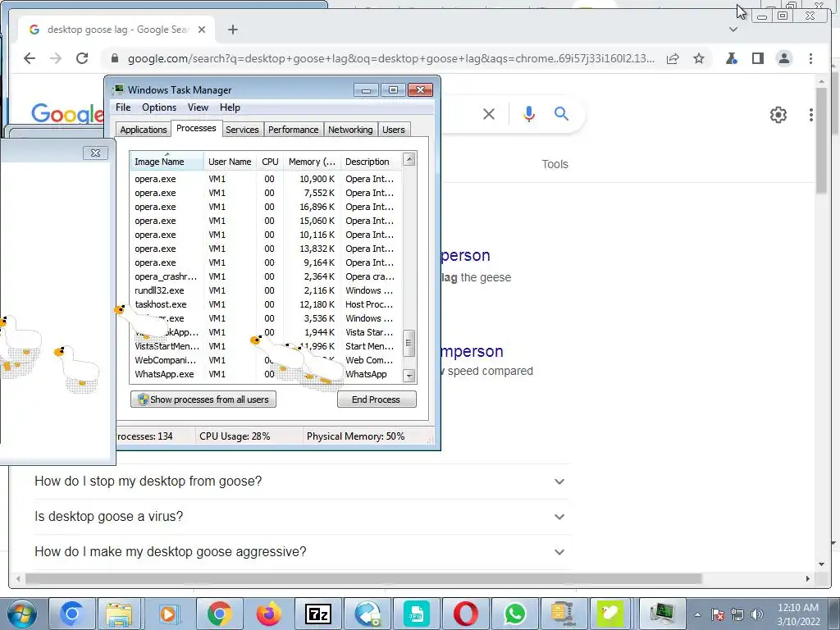Viewport: 840px width, 630px height.
Task: Launch Windows Media Player taskbar icon
Action: [x=168, y=614]
